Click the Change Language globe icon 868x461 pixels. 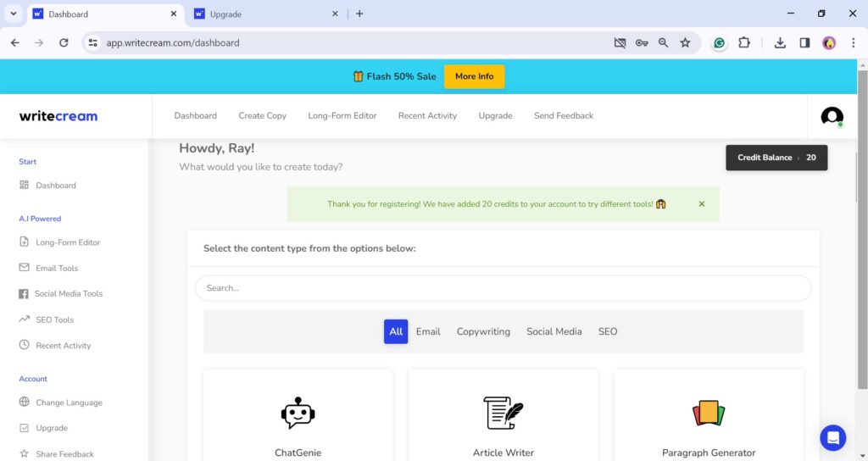pos(24,402)
